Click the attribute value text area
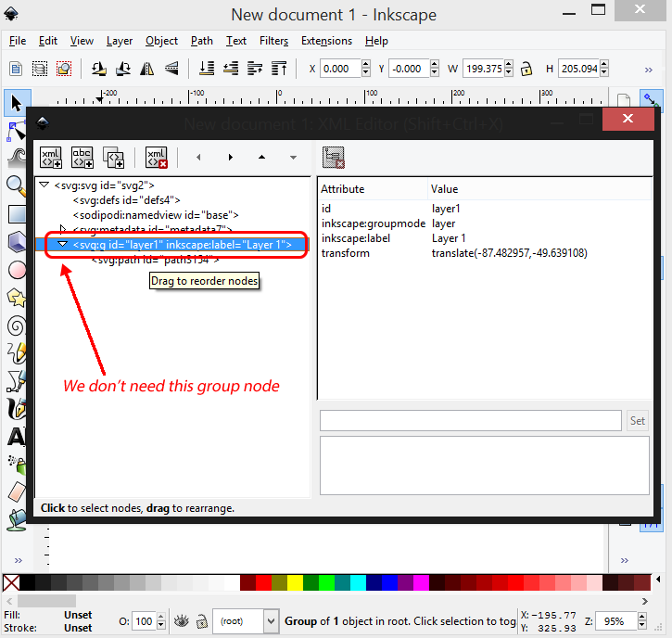Image resolution: width=672 pixels, height=638 pixels. click(x=484, y=466)
